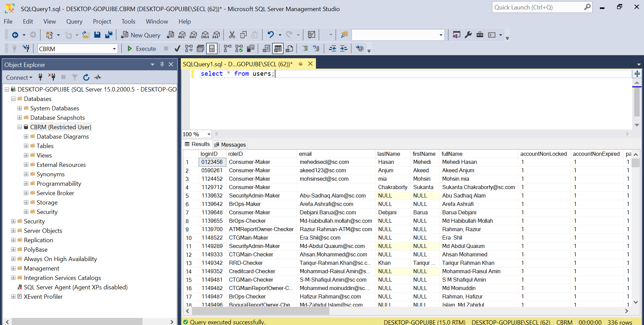
Task: Click the loginID cell 0123456
Action: (212, 162)
